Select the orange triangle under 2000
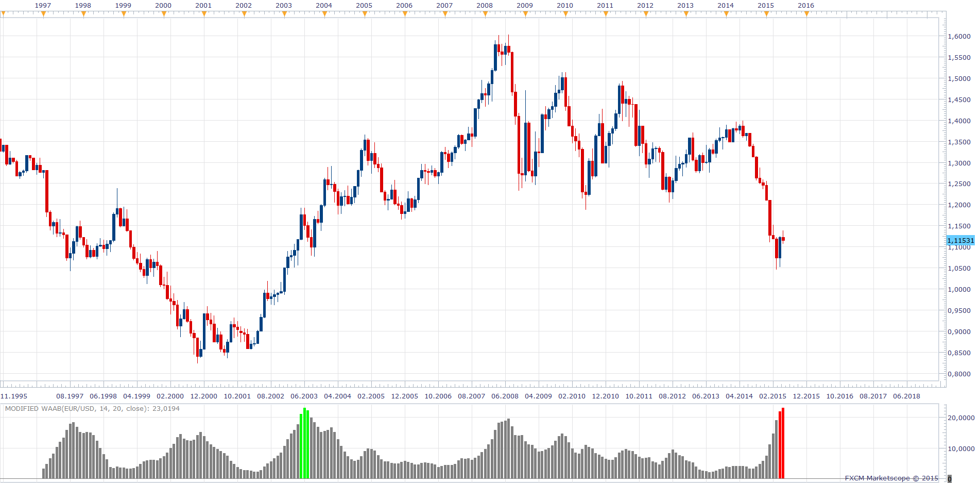980x483 pixels. 164,14
